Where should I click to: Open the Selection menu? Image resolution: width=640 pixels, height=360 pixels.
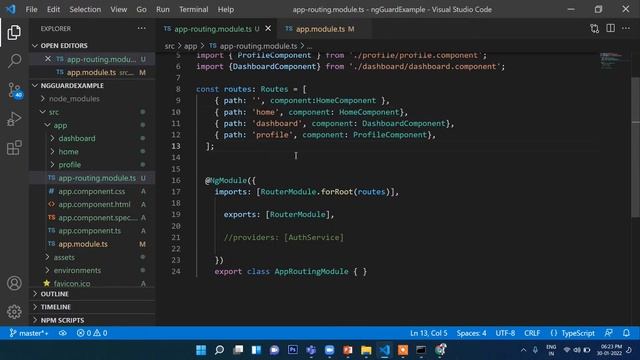pos(85,9)
